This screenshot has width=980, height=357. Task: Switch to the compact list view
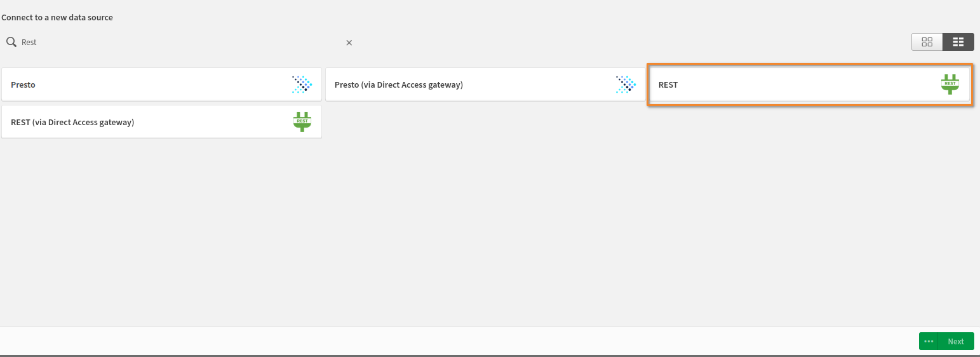(958, 42)
